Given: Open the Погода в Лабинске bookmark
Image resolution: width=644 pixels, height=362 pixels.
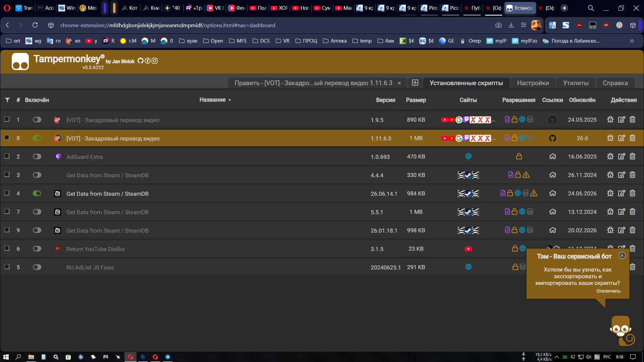Looking at the screenshot, I should point(571,41).
